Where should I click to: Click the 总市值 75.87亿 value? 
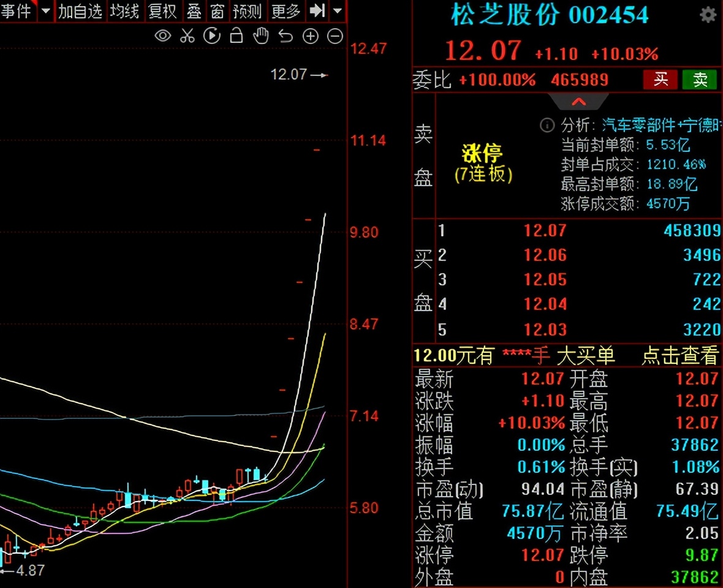pos(532,511)
